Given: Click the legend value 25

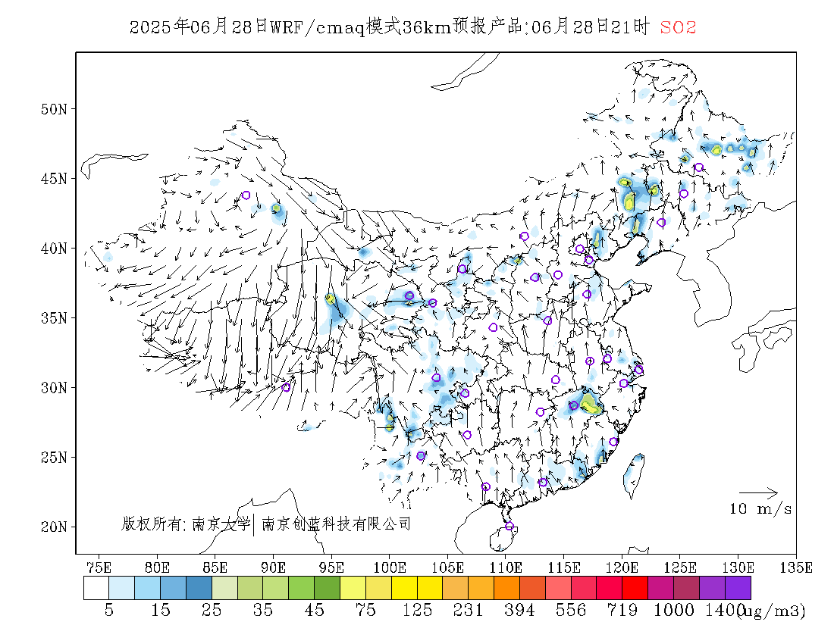Looking at the screenshot, I should (212, 611).
